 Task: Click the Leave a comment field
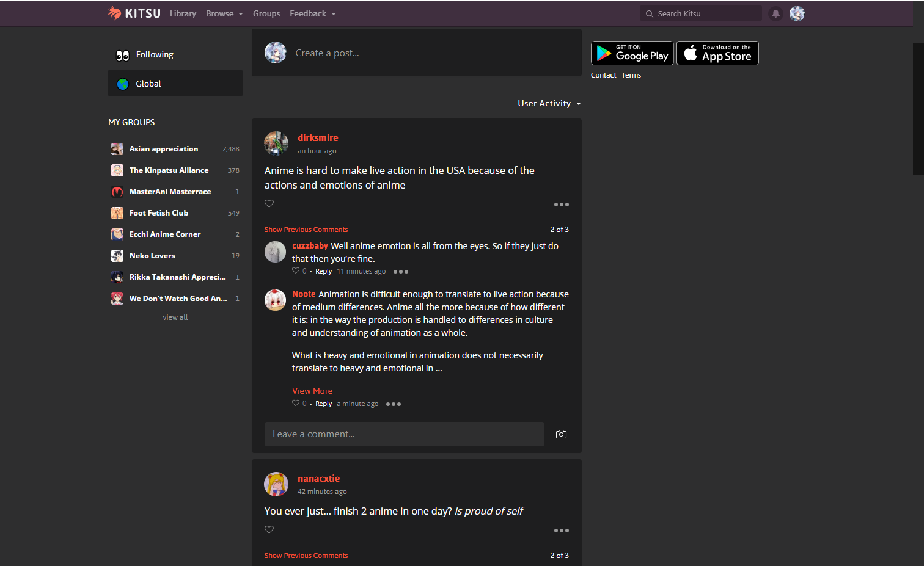coord(404,434)
